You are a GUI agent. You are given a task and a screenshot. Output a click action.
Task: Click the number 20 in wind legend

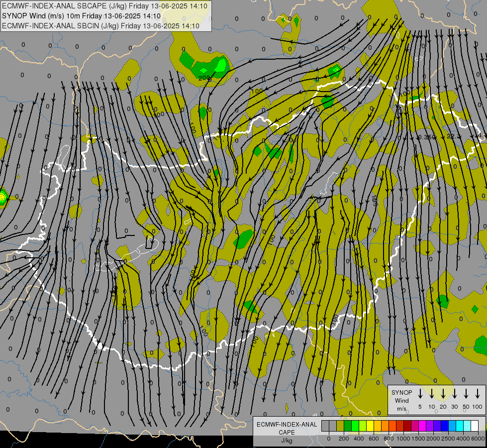443,407
